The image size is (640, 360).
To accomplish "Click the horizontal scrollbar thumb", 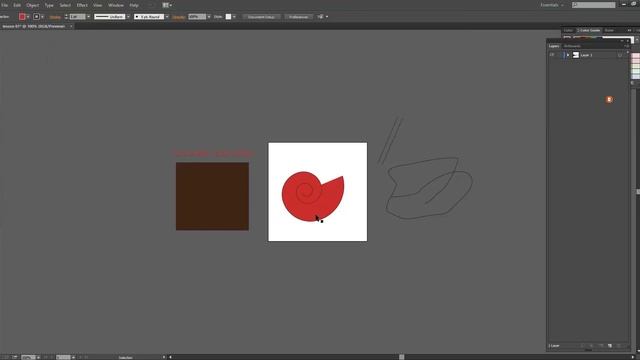I will (x=402, y=357).
